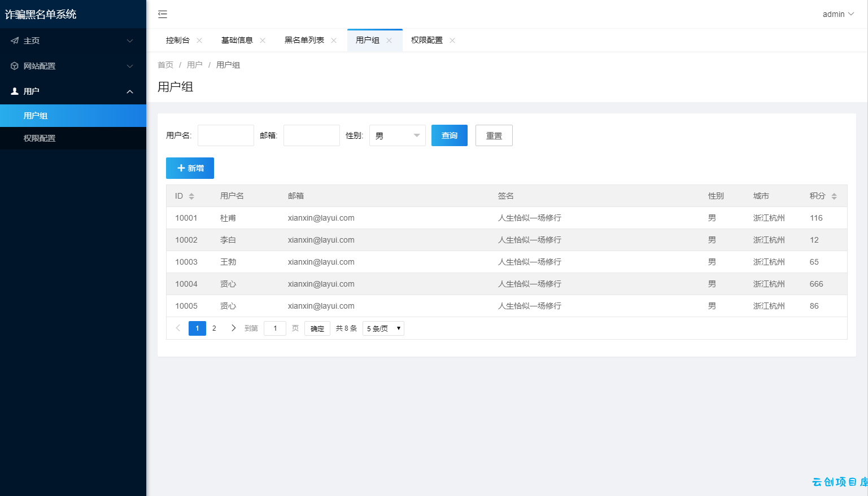Click the 诈骗黑名单系统 logo title
The image size is (868, 496).
pyautogui.click(x=41, y=14)
